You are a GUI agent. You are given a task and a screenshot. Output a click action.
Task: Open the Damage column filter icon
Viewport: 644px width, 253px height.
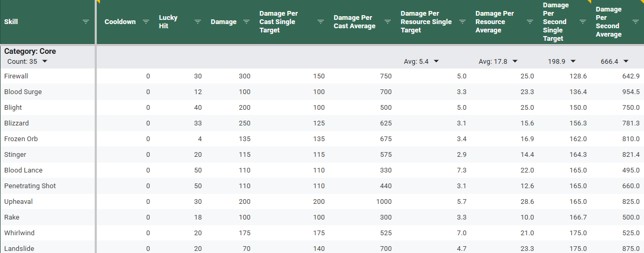point(246,22)
